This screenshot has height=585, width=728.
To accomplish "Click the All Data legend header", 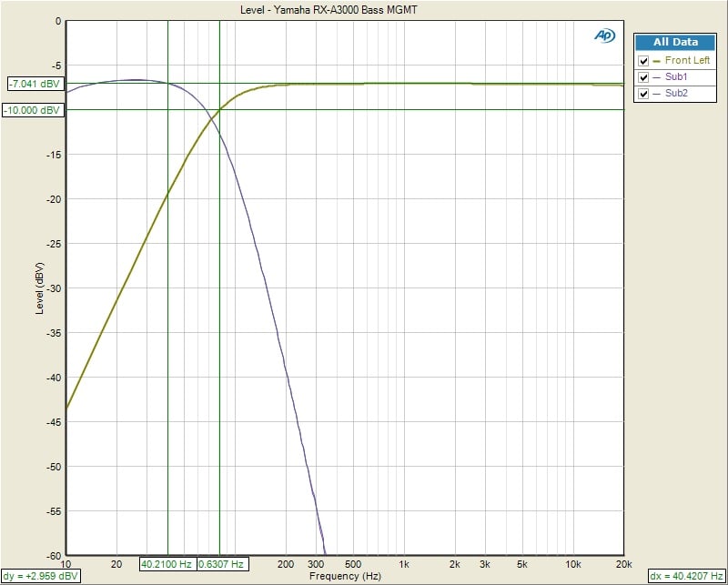I will click(675, 42).
